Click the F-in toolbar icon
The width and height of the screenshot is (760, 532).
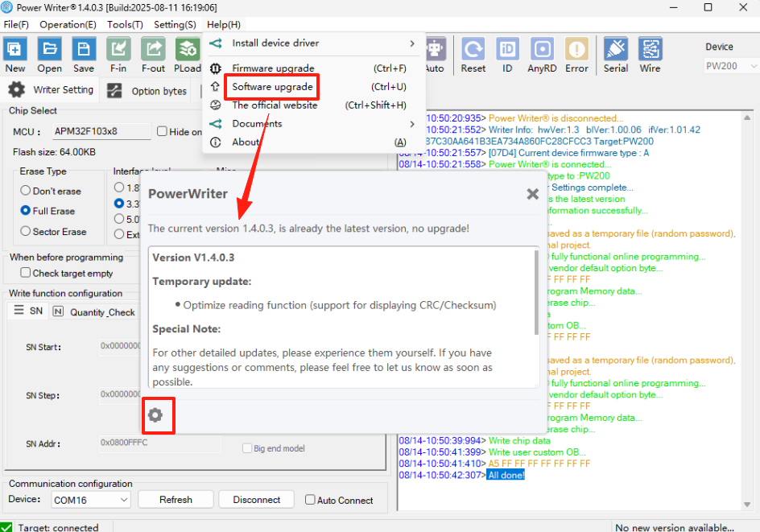(118, 49)
